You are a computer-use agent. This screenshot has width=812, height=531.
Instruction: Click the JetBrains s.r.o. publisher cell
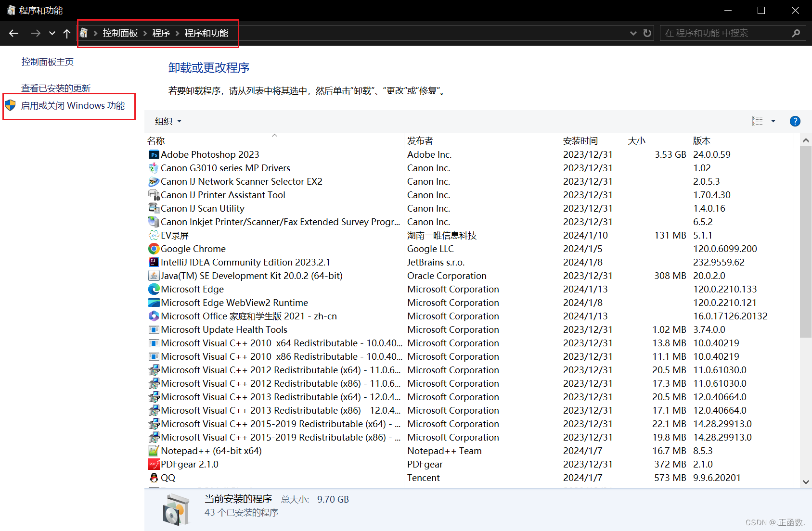pos(436,262)
